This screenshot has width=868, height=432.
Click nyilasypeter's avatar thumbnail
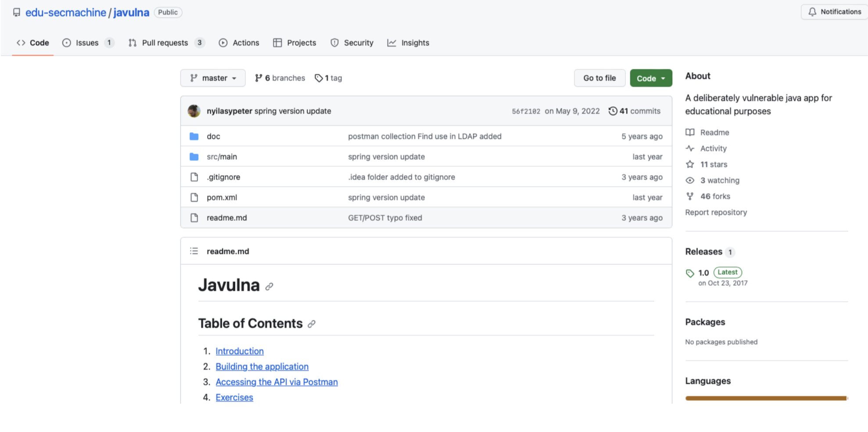pyautogui.click(x=194, y=111)
